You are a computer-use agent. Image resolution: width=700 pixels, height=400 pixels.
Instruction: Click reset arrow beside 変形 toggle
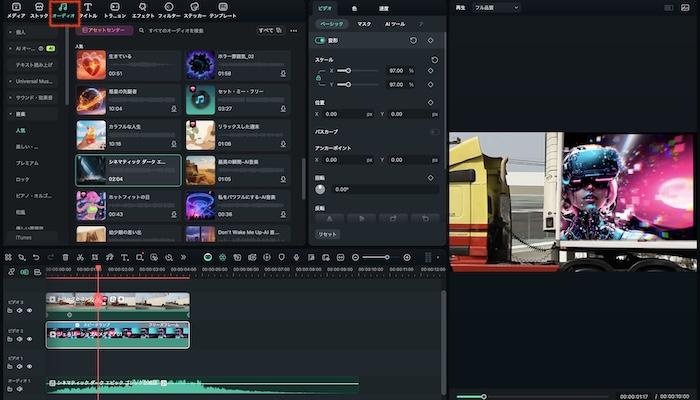(x=414, y=41)
